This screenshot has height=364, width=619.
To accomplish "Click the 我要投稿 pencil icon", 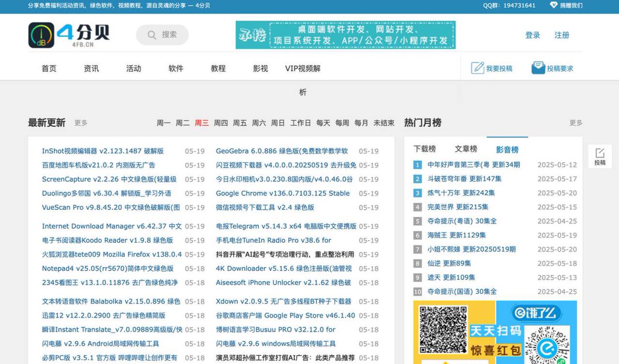I will [478, 68].
